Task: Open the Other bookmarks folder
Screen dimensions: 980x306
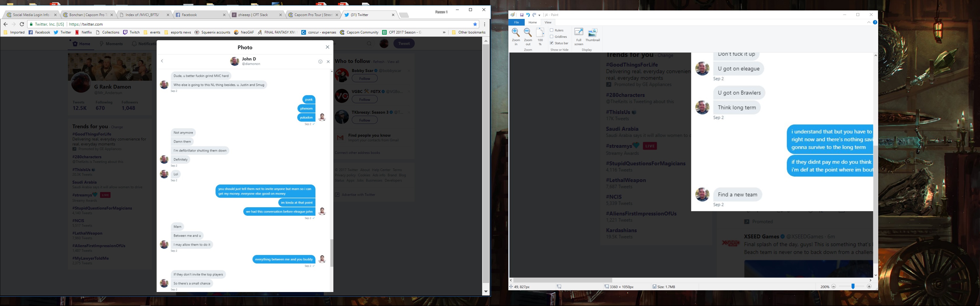Action: pos(468,32)
